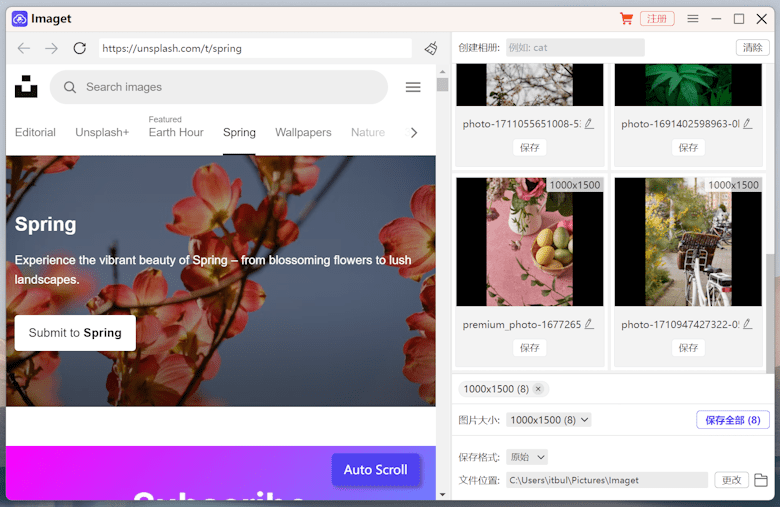Select the Spring tab
The height and width of the screenshot is (507, 780).
[239, 132]
